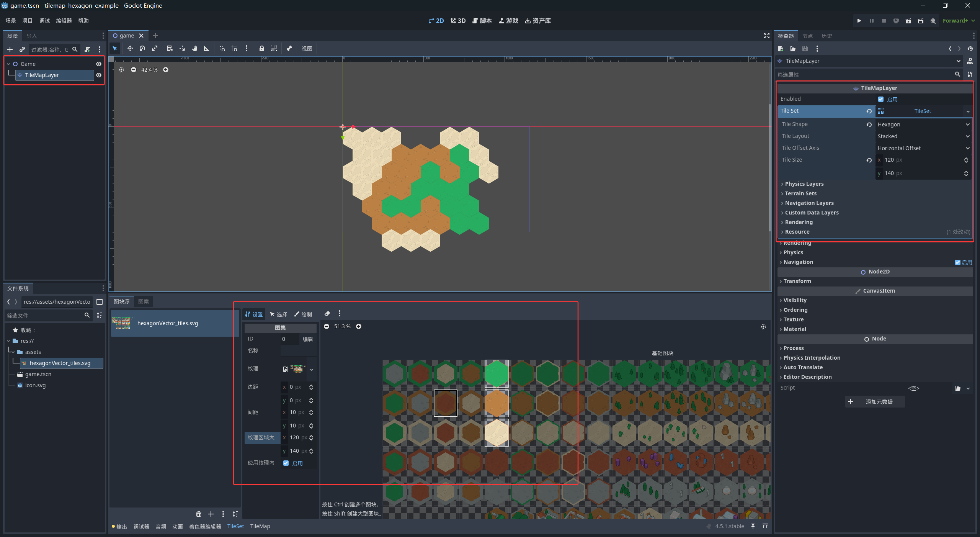980x537 pixels.
Task: Select the Scale mode tool
Action: coord(155,49)
